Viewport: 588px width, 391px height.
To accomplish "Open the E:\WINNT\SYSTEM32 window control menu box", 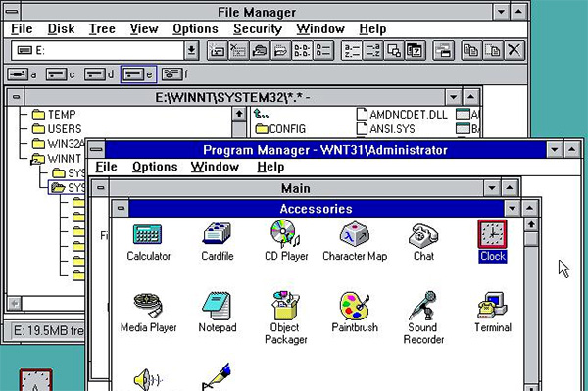I will pos(16,97).
